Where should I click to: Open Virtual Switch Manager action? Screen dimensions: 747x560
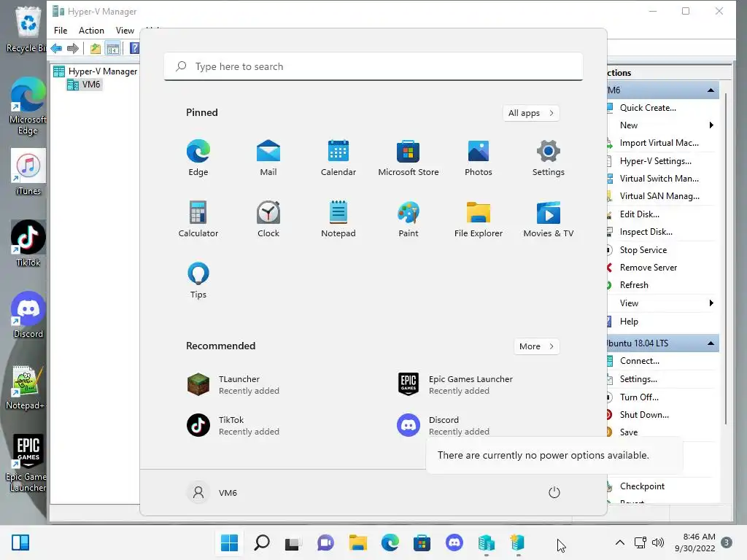point(659,179)
